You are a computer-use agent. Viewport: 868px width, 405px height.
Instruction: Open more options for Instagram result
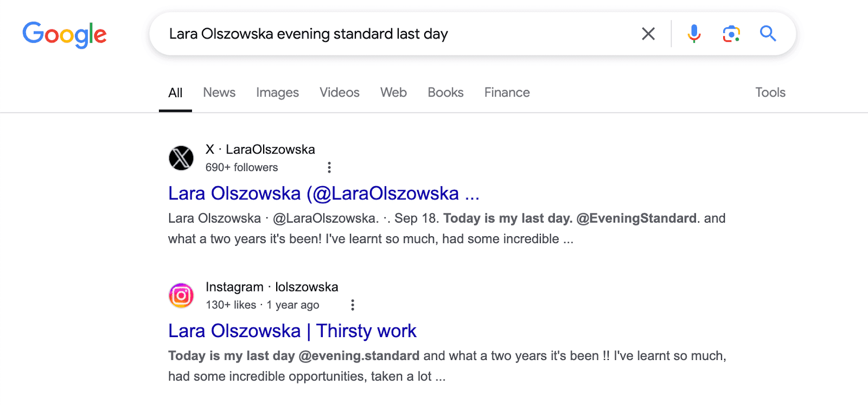(353, 305)
